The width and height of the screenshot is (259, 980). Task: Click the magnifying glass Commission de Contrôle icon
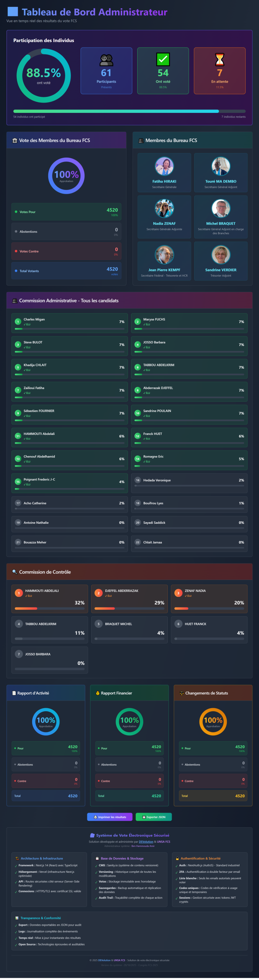15,572
